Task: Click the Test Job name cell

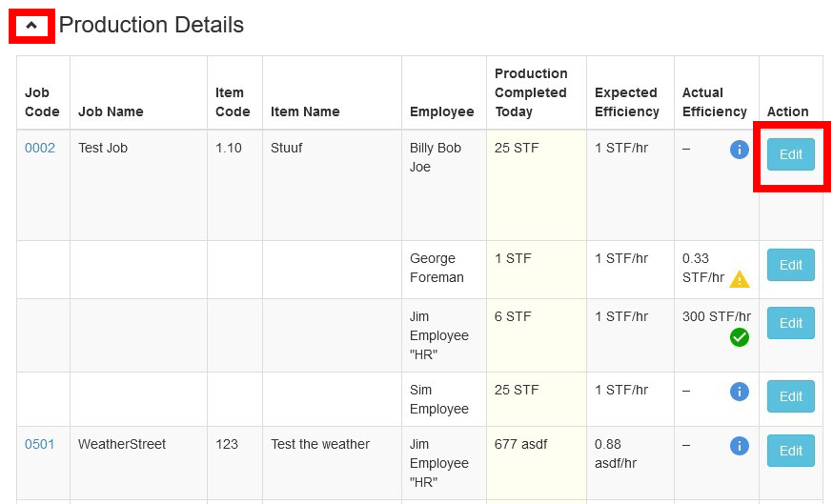Action: tap(103, 149)
